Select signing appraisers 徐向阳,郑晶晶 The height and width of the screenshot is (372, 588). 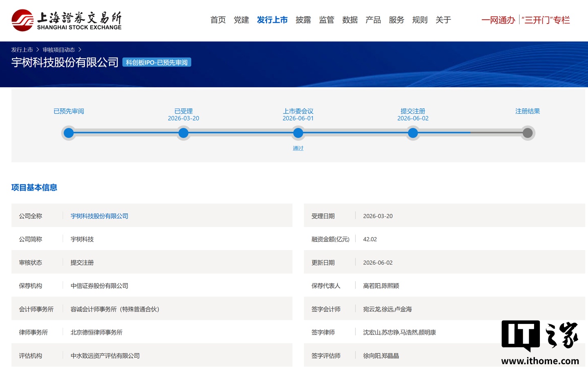[x=381, y=356]
